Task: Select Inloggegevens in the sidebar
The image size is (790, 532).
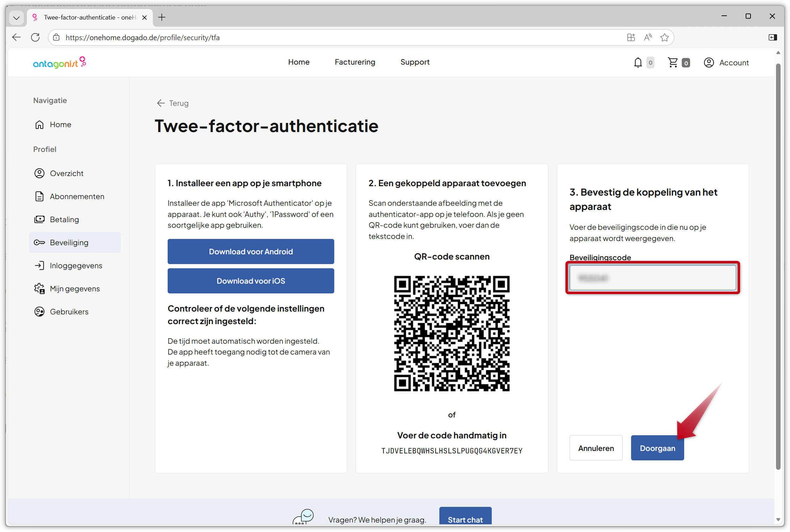Action: coord(75,265)
